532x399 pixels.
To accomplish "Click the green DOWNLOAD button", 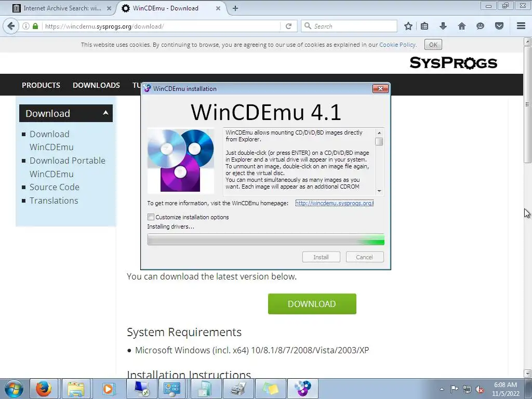I will [x=312, y=303].
